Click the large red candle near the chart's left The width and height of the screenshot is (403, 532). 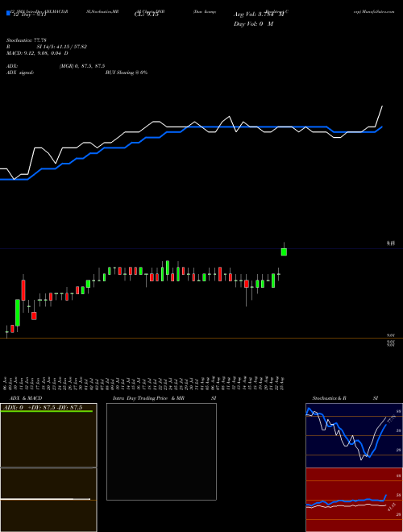click(23, 290)
